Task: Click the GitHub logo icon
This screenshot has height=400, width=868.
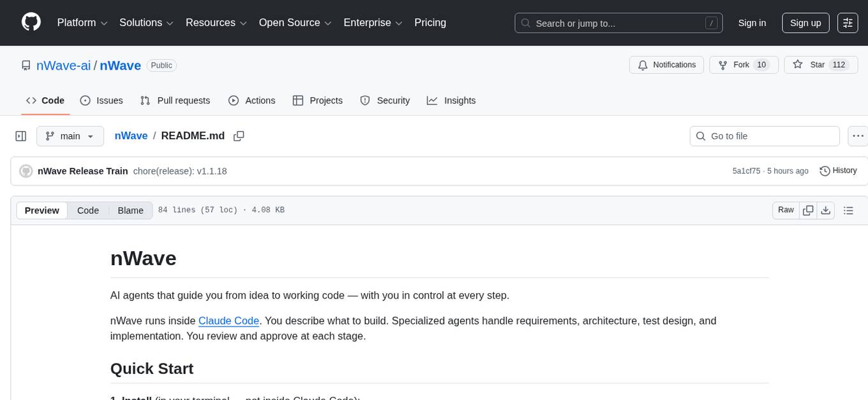Action: point(31,22)
